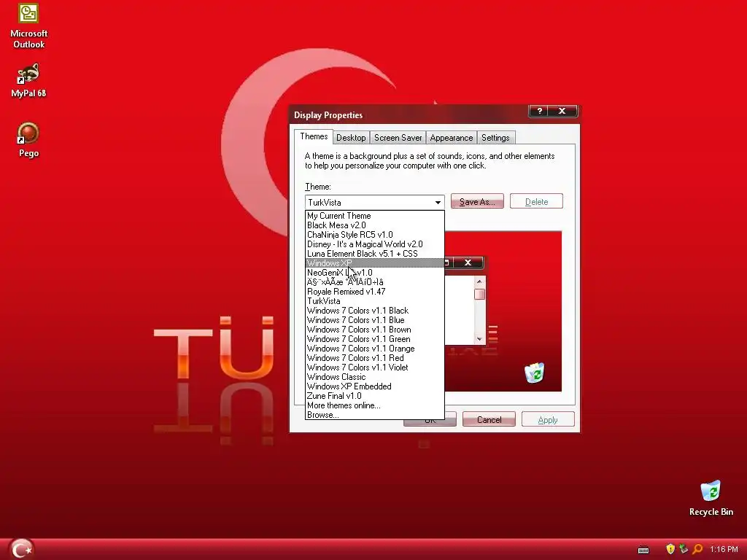The height and width of the screenshot is (560, 747).
Task: Select Zune Final v1.0 theme
Action: click(x=374, y=396)
